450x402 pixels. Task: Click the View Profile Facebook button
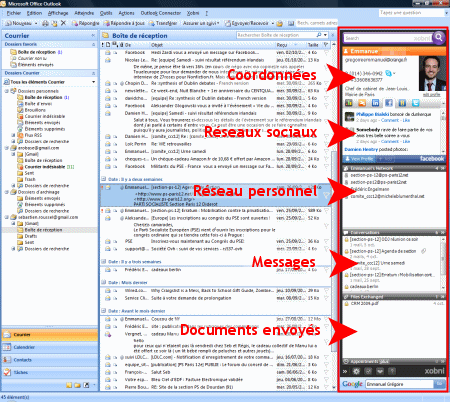coord(359,159)
